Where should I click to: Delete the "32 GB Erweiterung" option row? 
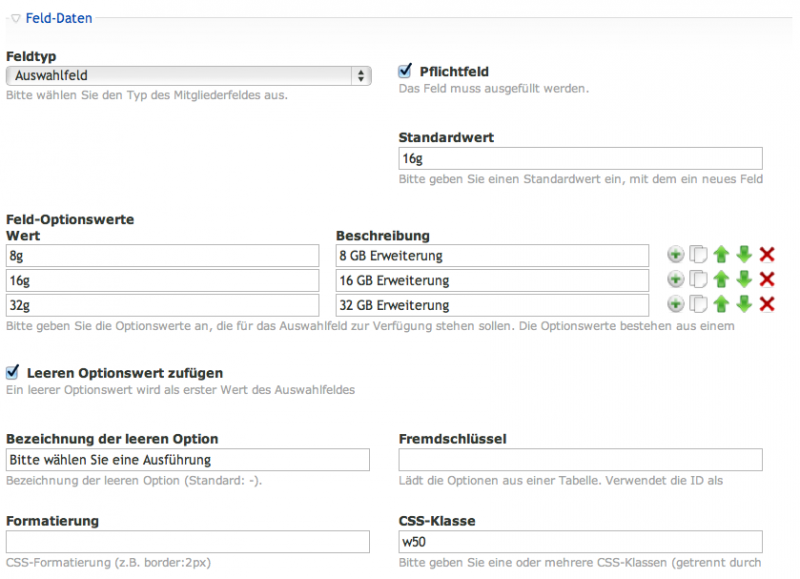(x=766, y=305)
